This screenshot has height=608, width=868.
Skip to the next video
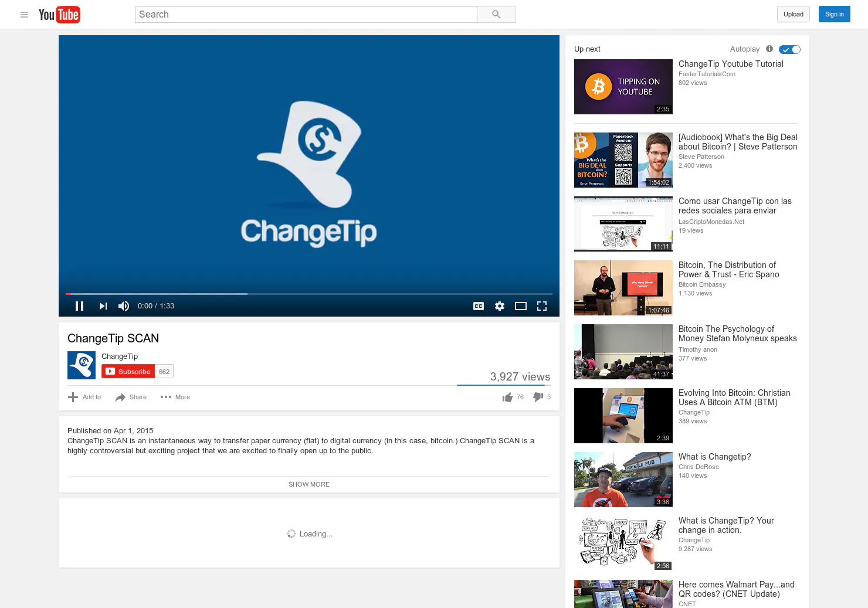tap(103, 306)
